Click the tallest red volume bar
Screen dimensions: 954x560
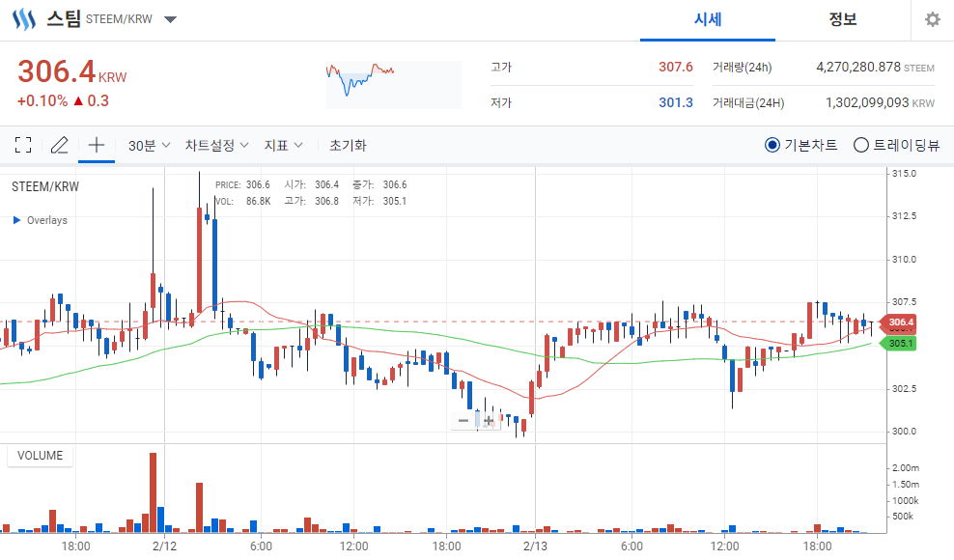pyautogui.click(x=153, y=492)
